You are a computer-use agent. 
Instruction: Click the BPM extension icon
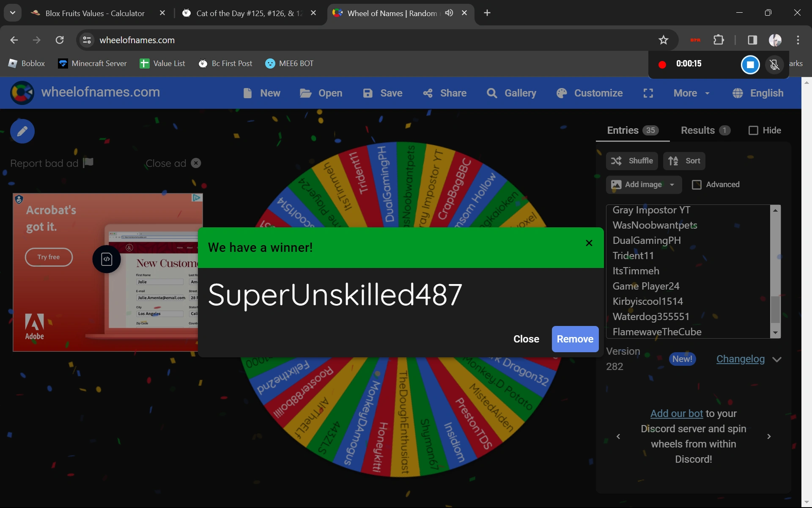click(x=695, y=40)
